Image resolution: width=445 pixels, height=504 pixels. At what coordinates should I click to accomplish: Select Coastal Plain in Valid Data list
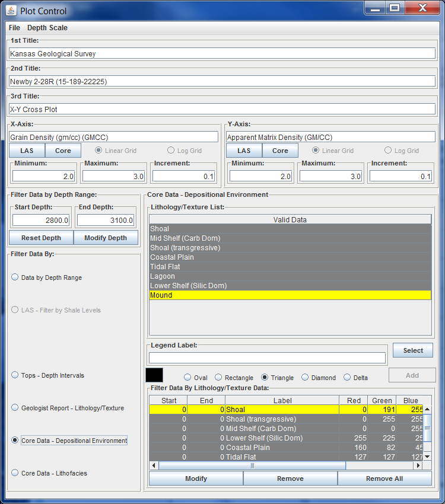click(290, 257)
